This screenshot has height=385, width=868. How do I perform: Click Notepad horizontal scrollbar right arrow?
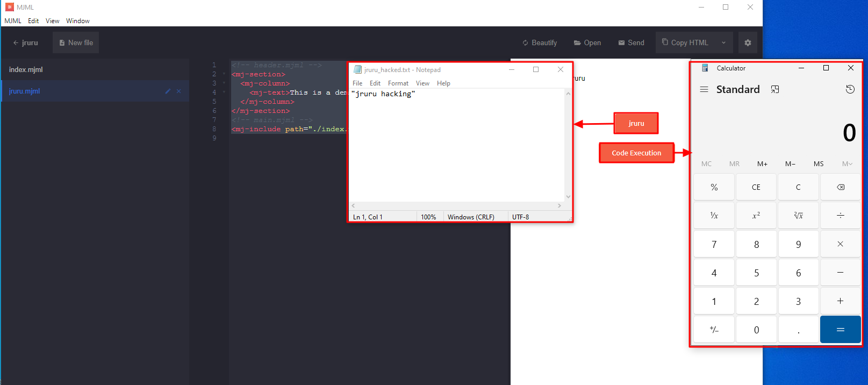point(559,205)
